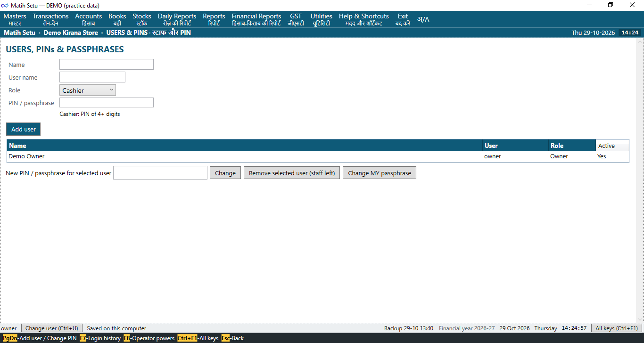Click the F8 Operator powers shortcut
Viewport: 644px width, 343px height.
tap(149, 338)
